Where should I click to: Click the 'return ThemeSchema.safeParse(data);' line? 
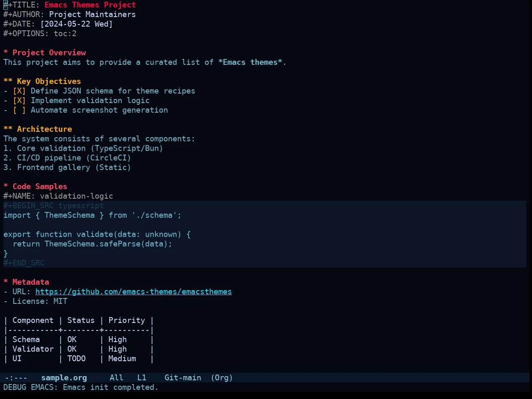tap(92, 244)
